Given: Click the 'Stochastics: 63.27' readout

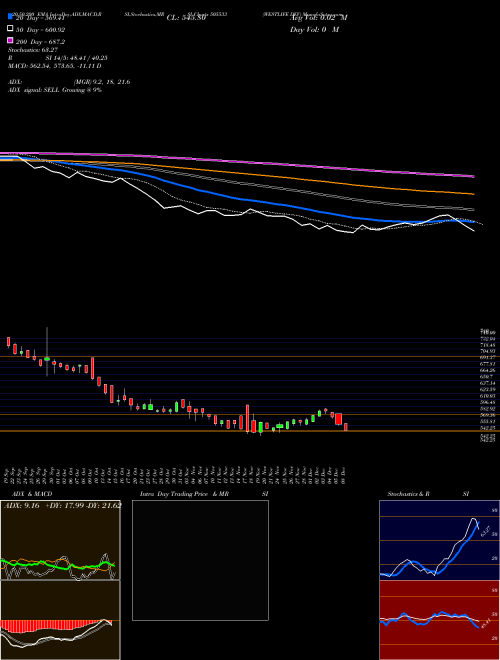Looking at the screenshot, I should tap(33, 50).
